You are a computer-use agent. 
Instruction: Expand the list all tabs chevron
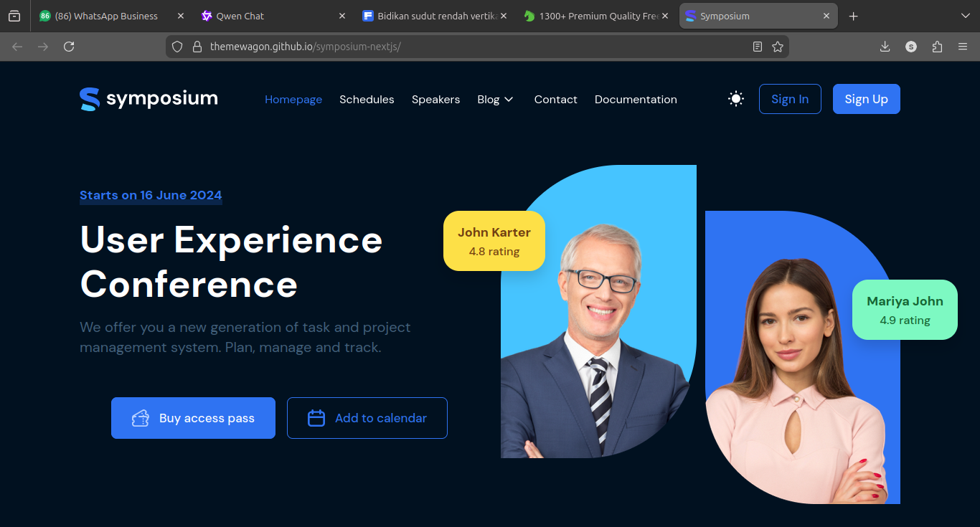click(964, 16)
